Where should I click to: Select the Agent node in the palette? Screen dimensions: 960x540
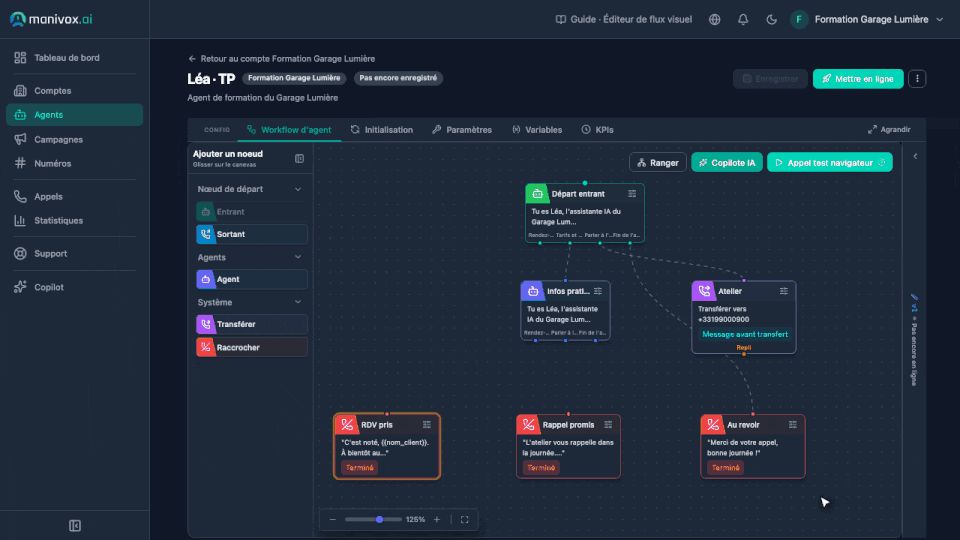[252, 279]
